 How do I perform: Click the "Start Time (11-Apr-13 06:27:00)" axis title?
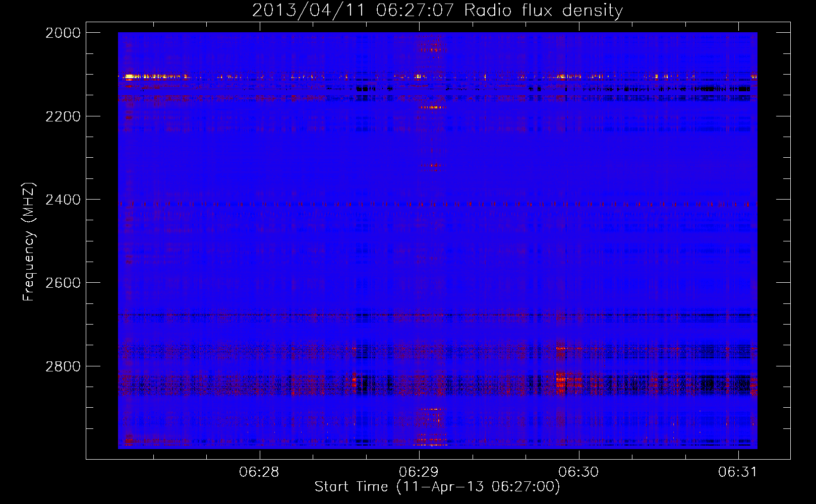coord(437,487)
